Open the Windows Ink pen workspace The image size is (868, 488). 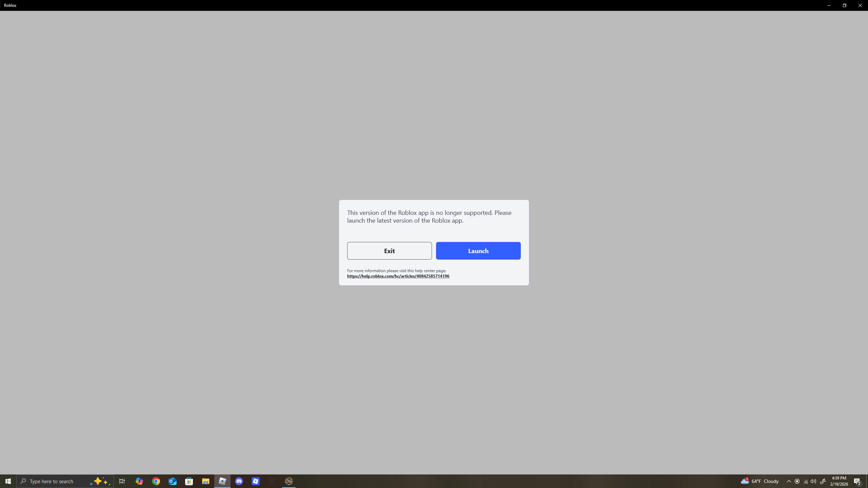pos(823,481)
